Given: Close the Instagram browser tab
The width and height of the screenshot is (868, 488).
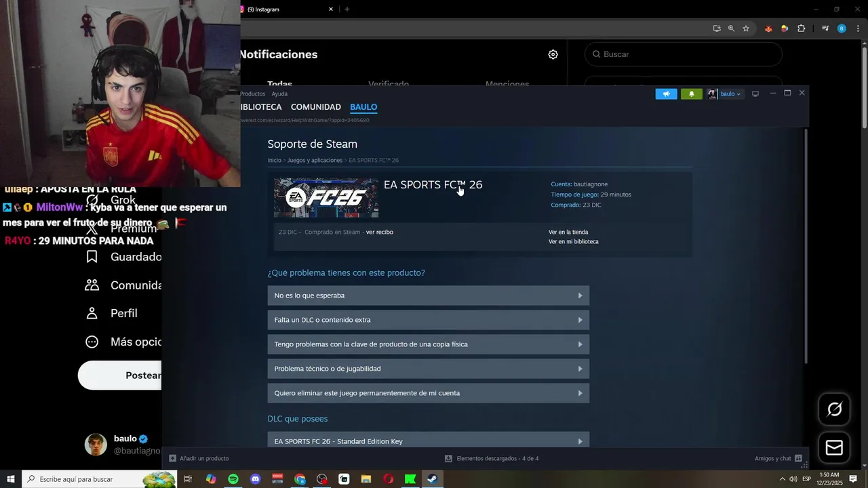Looking at the screenshot, I should point(331,9).
